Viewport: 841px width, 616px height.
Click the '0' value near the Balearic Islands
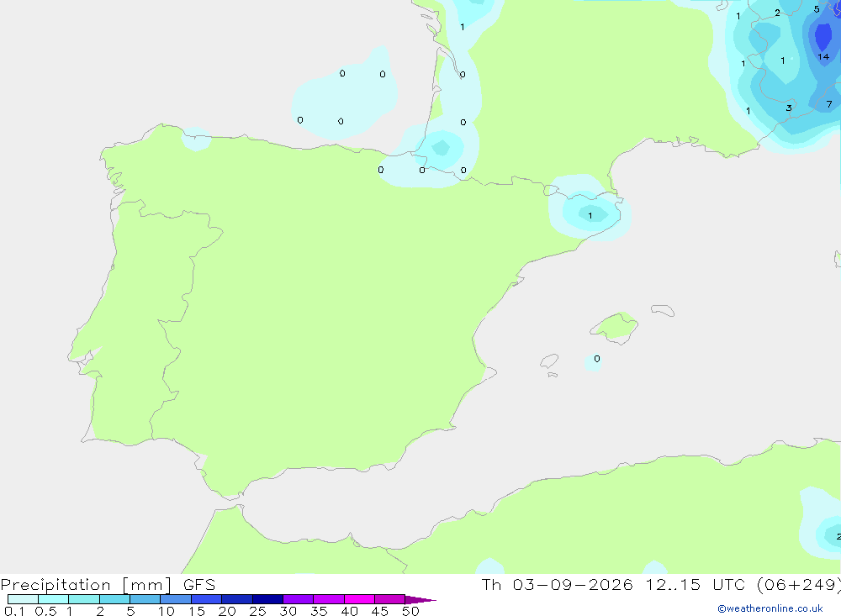pos(597,359)
